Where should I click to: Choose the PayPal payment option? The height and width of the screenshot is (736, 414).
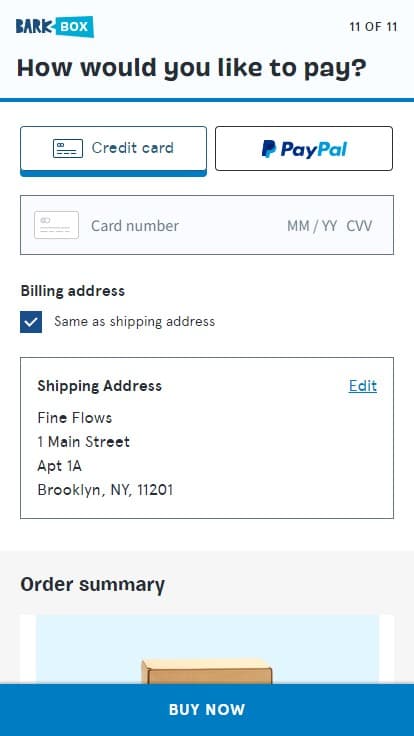point(304,148)
